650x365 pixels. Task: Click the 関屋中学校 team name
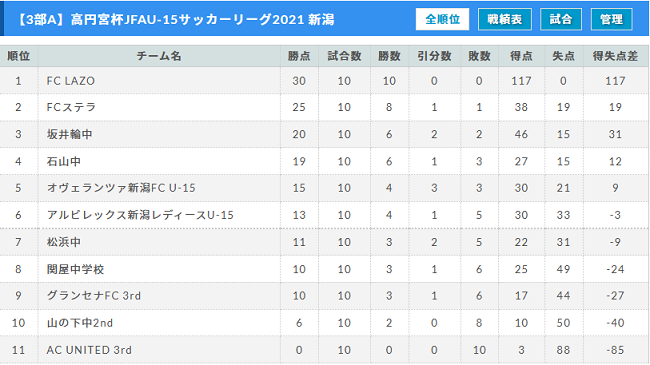tap(75, 269)
